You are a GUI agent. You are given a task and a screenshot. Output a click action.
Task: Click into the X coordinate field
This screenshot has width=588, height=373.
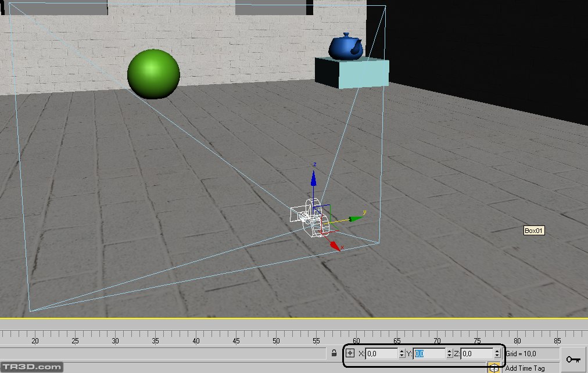click(381, 353)
